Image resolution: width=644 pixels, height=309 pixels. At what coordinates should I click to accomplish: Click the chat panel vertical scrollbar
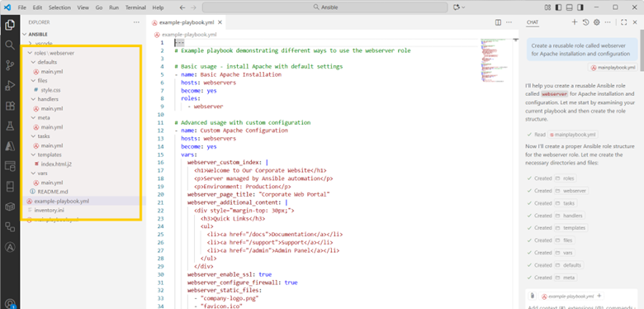click(x=642, y=50)
